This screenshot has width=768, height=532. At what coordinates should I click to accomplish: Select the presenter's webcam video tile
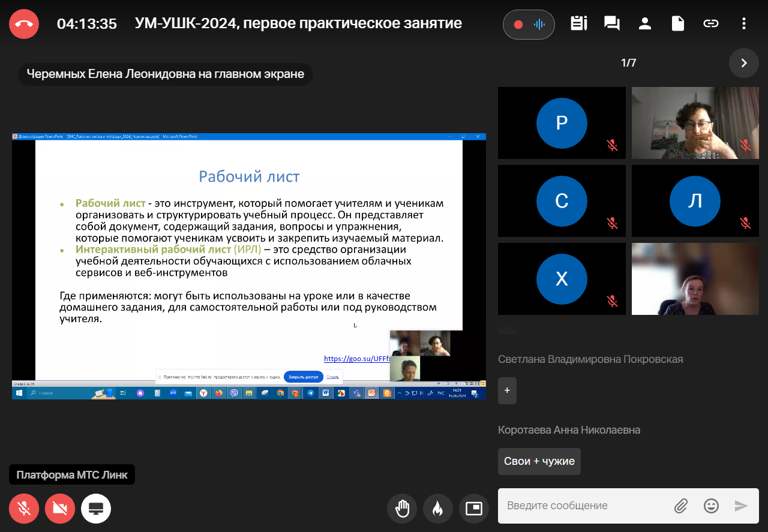(x=695, y=279)
